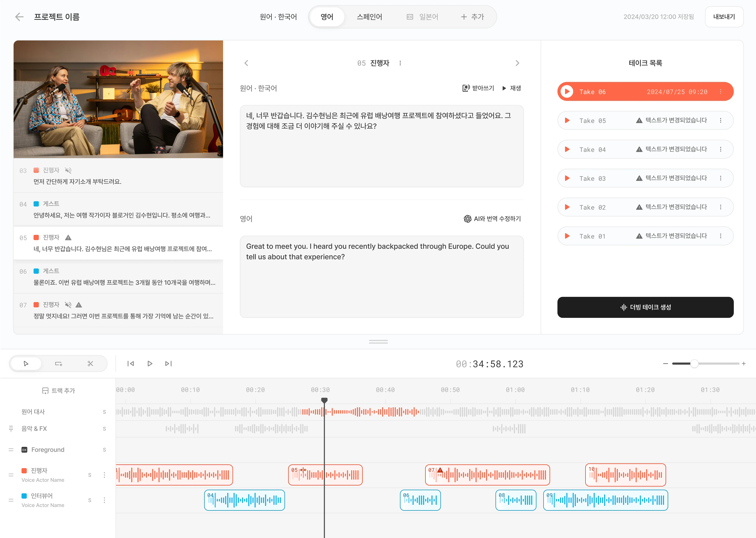Switch to 일본어 language tab
This screenshot has width=756, height=538.
pyautogui.click(x=422, y=17)
